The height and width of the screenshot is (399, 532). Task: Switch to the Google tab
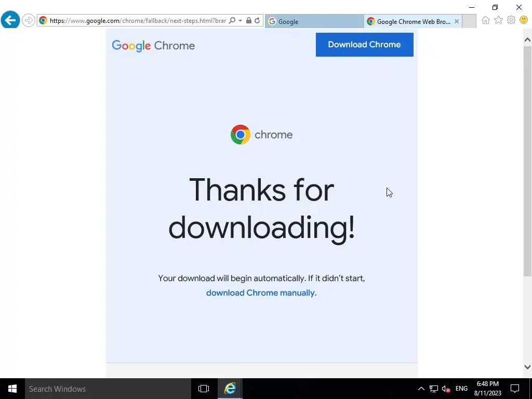314,21
